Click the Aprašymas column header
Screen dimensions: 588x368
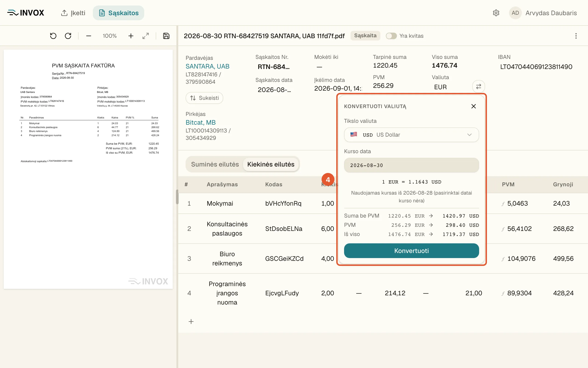[222, 184]
